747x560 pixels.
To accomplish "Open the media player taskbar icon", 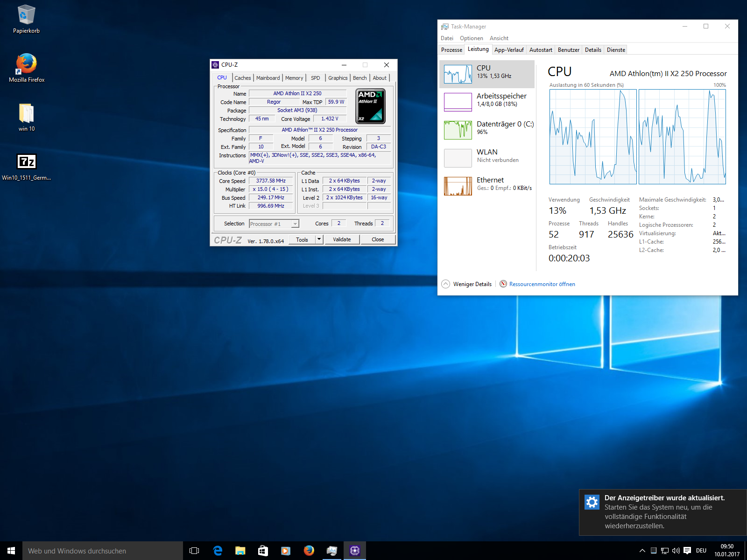I will [286, 551].
